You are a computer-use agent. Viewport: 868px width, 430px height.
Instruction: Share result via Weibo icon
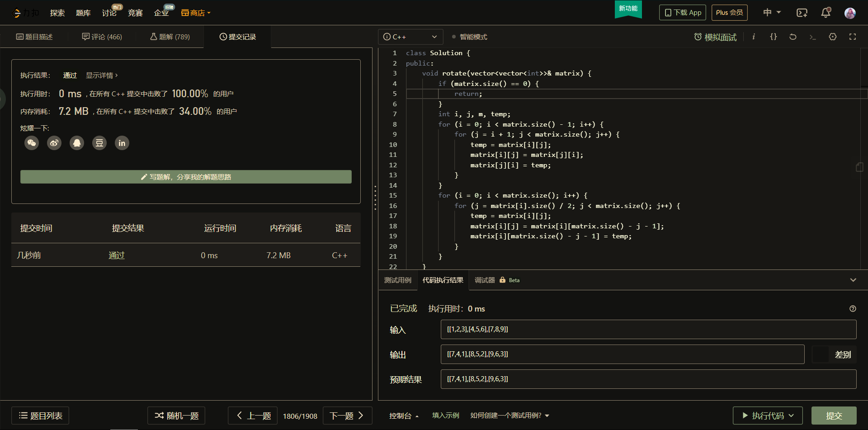[54, 143]
